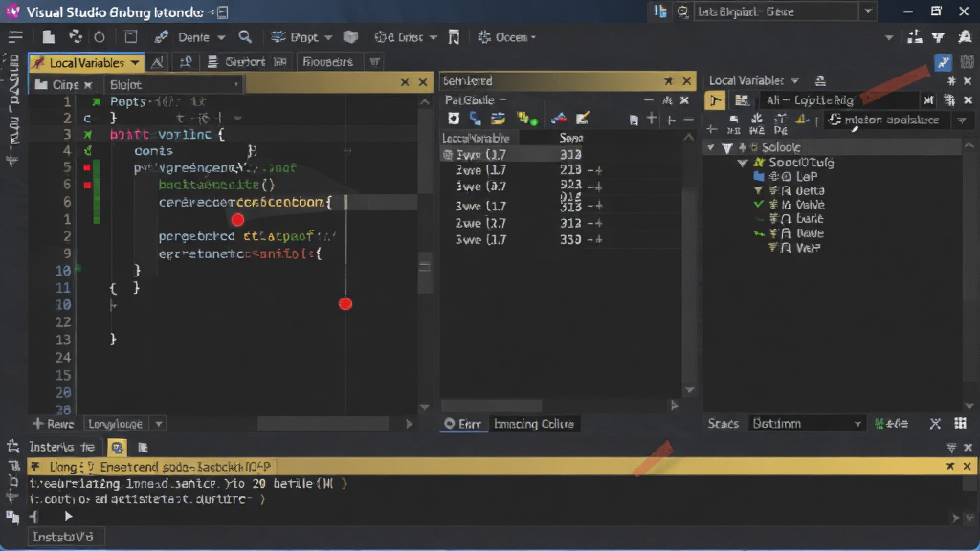The image size is (980, 551).
Task: Open the Lets Blqpierl search box at top
Action: tap(775, 11)
